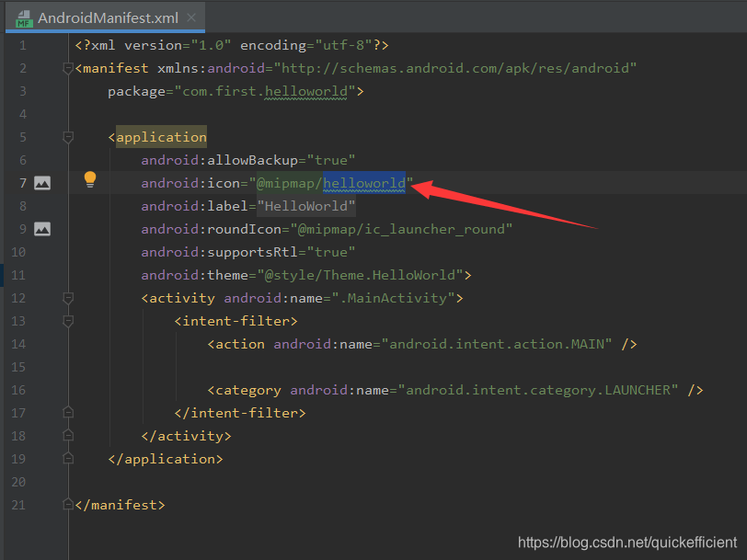Collapse the intent-filter fold arrow on line 13
This screenshot has width=747, height=560.
(67, 321)
